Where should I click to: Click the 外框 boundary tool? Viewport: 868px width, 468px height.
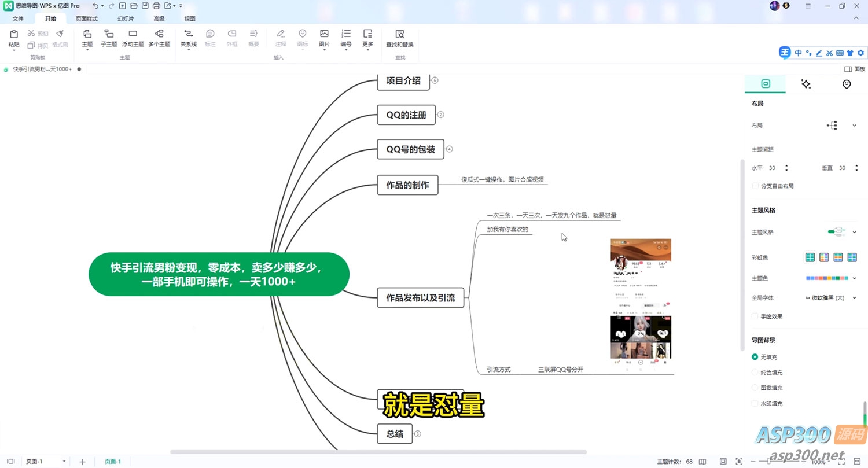[232, 38]
